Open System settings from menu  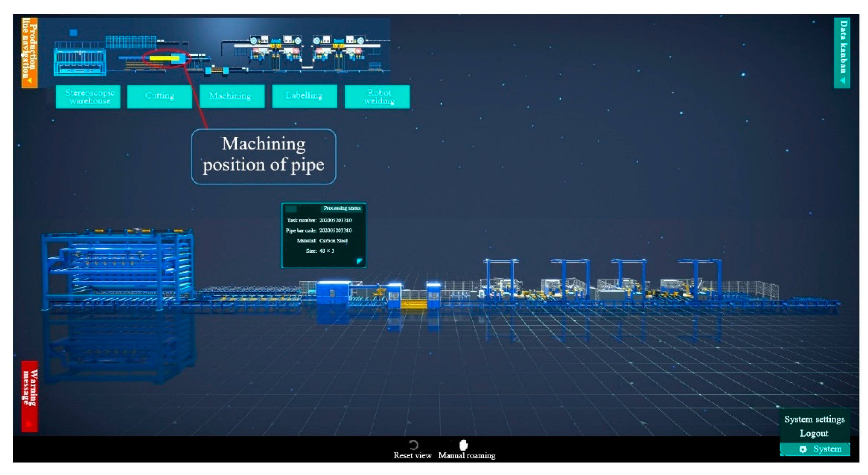click(814, 419)
